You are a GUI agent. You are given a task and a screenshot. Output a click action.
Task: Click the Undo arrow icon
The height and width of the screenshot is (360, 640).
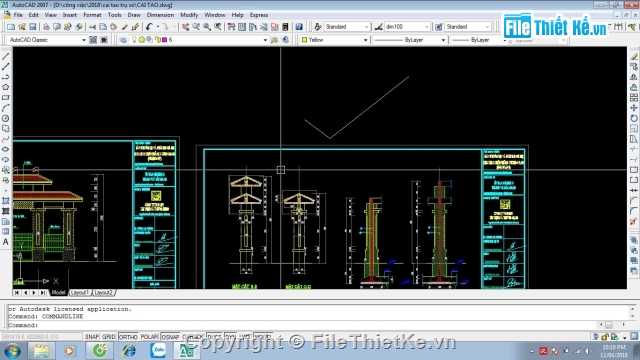click(149, 27)
